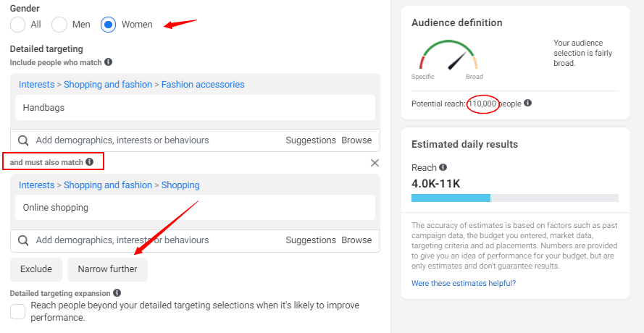
Task: Click info icon beside 'Include people who match'
Action: [109, 62]
